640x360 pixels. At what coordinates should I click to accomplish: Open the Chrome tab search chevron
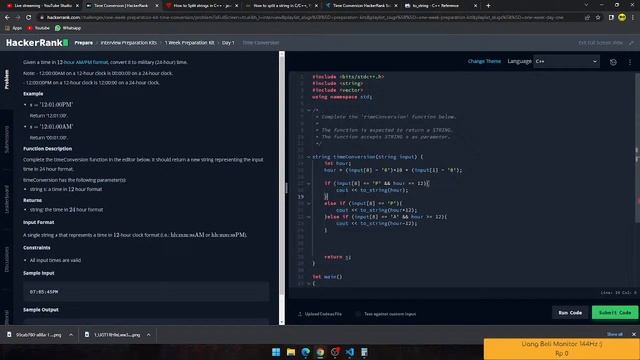click(586, 5)
